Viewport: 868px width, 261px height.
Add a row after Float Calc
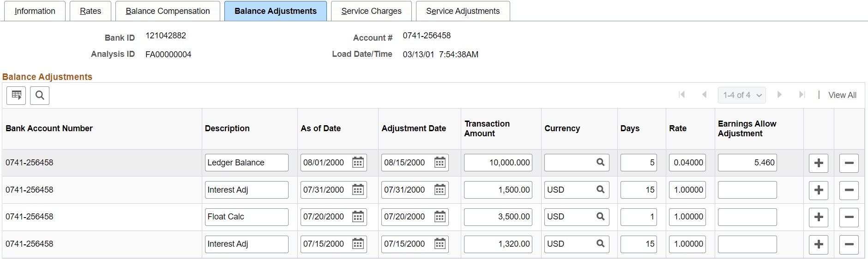tap(819, 217)
